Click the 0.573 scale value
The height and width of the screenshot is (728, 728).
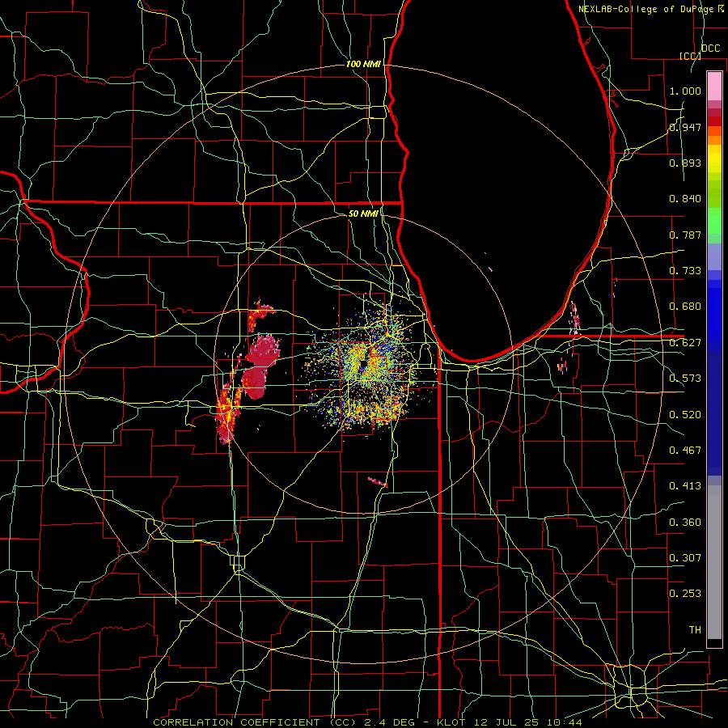(685, 379)
